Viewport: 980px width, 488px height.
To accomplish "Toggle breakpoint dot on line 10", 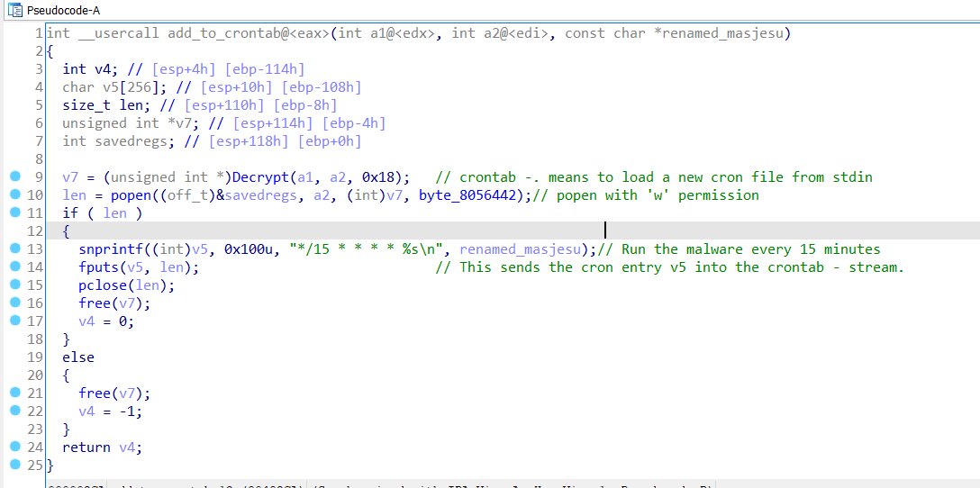I will coord(14,194).
